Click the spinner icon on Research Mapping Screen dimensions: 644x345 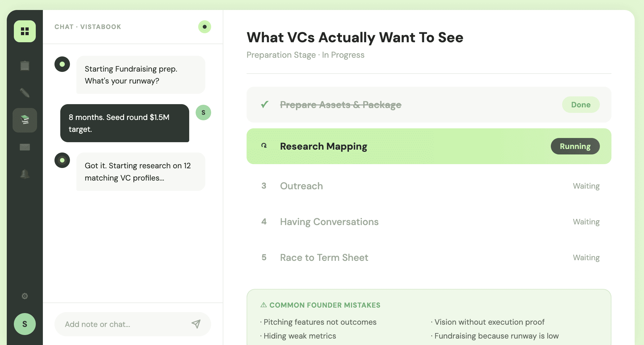pos(264,146)
